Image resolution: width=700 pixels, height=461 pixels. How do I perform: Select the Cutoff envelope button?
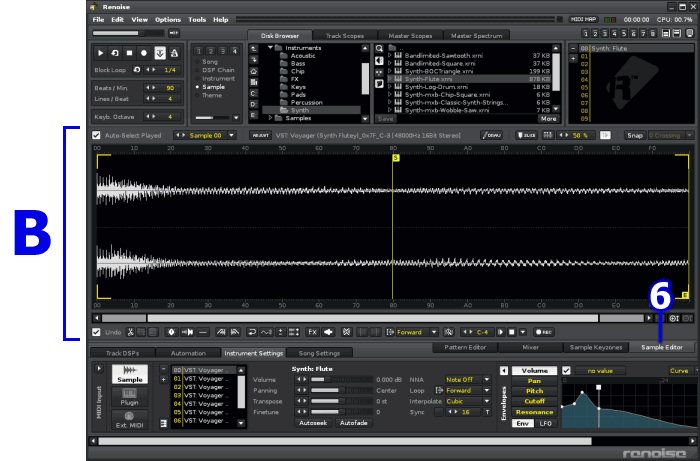534,401
